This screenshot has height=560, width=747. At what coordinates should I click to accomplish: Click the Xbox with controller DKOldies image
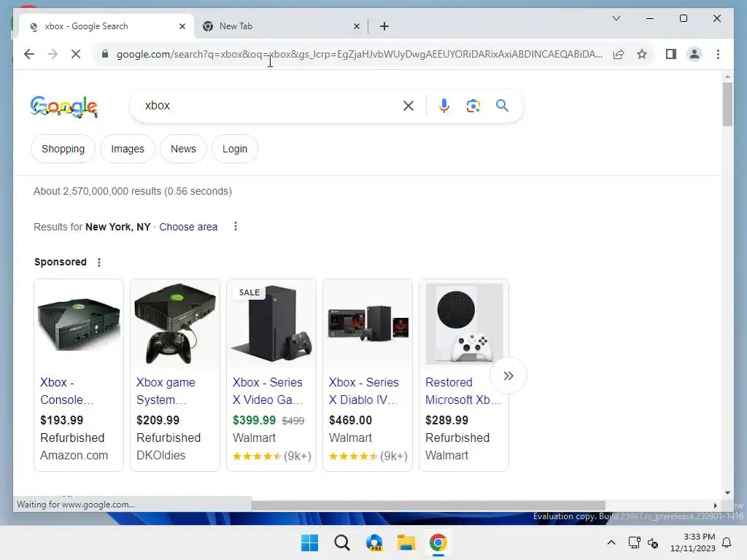coord(175,324)
